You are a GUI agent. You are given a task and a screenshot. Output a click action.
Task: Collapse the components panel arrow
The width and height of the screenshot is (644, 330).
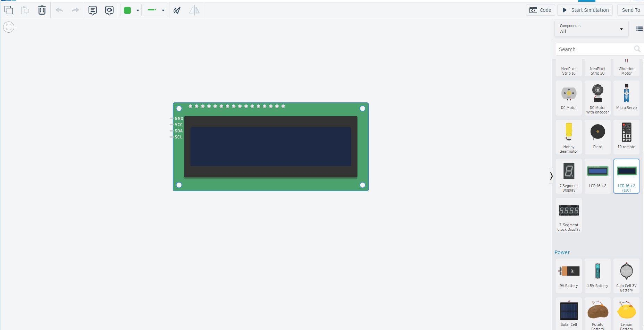click(x=551, y=176)
